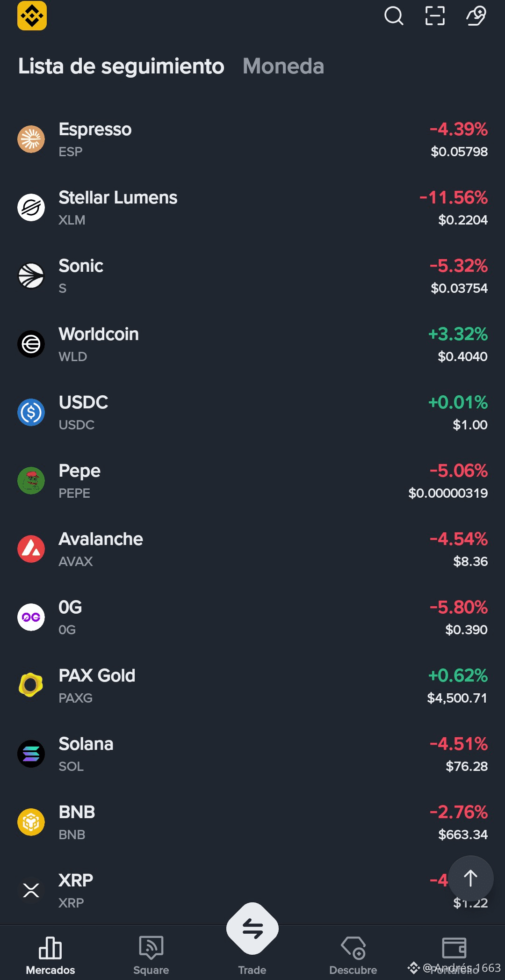Viewport: 505px width, 980px height.
Task: Tap the Avalanche AVAX logo
Action: [x=31, y=549]
